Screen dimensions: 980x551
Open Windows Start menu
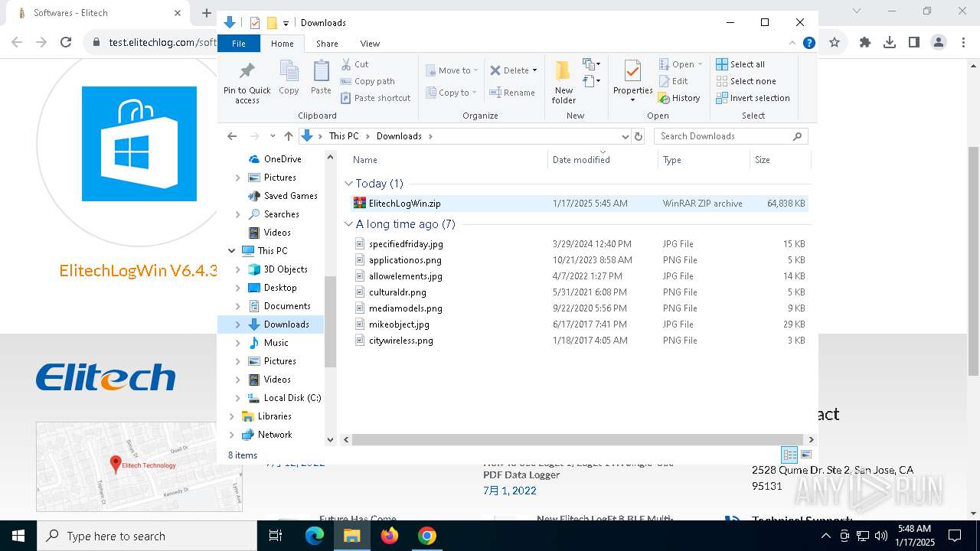pos(18,536)
